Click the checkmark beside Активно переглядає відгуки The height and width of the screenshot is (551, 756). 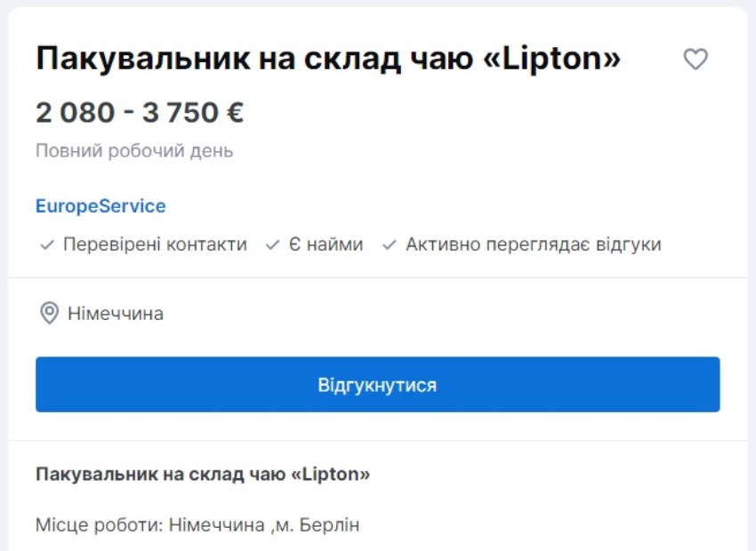tap(391, 245)
